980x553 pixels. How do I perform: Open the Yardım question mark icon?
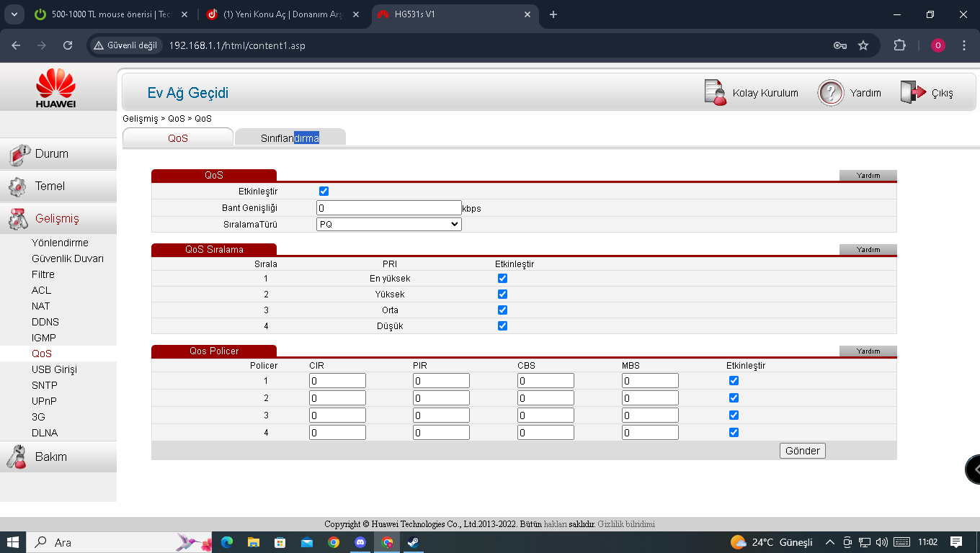[831, 93]
